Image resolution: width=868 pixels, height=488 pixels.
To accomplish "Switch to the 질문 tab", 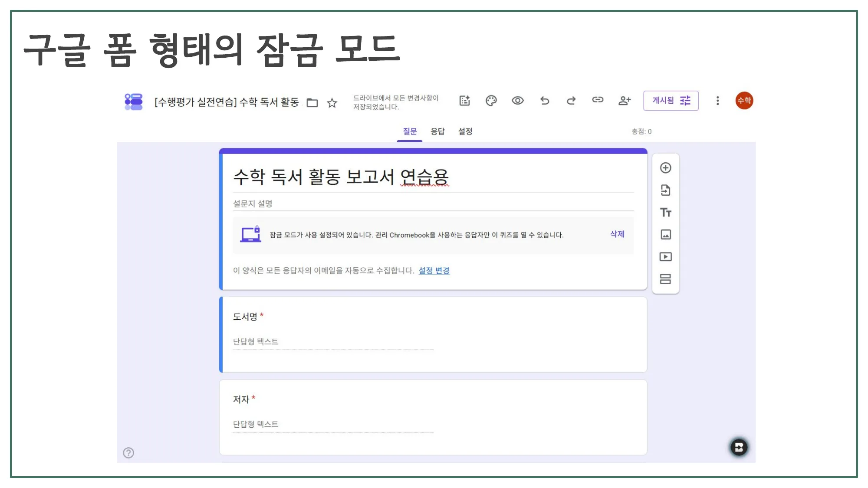I will (x=410, y=131).
